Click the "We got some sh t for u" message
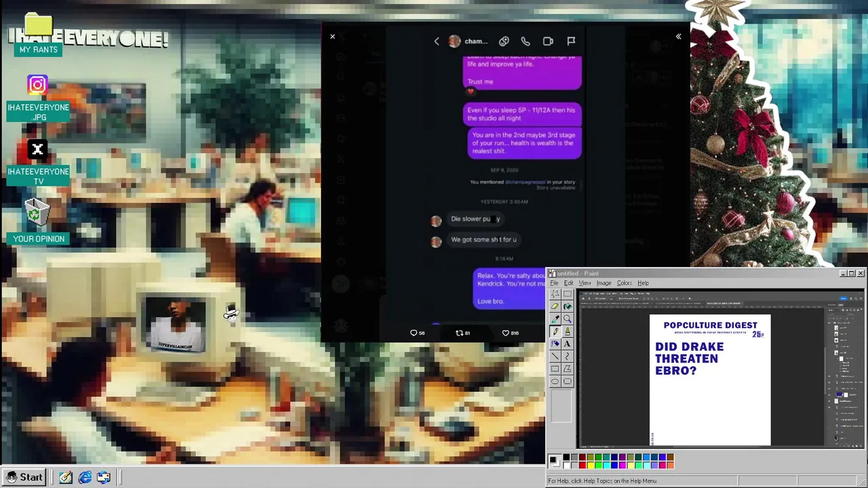The image size is (868, 488). pos(484,239)
